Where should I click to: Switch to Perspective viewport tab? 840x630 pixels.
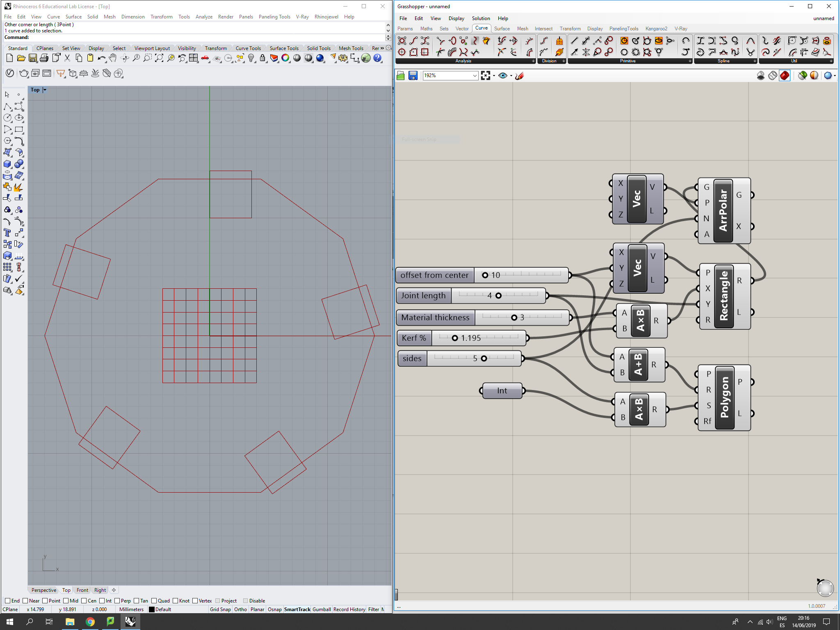43,590
